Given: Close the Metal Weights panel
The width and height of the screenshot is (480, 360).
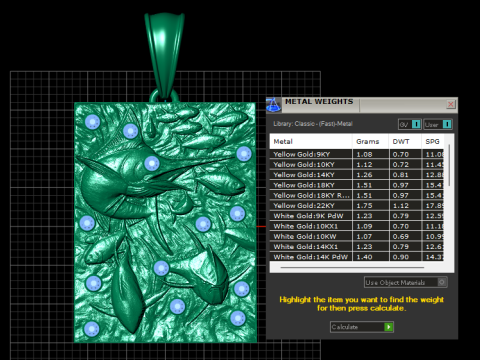Looking at the screenshot, I should tap(451, 104).
